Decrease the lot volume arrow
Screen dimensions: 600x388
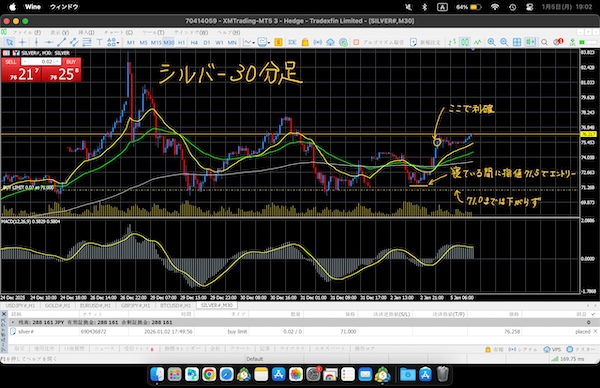pos(24,62)
